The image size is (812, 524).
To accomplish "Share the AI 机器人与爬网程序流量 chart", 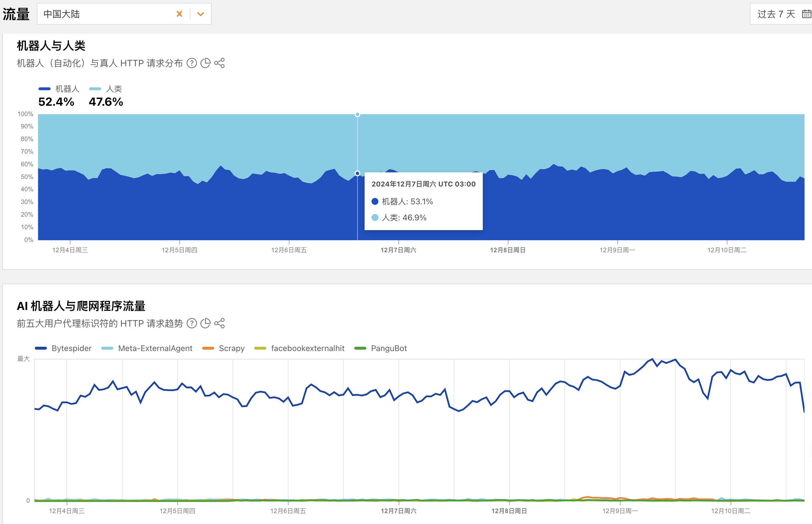I will pyautogui.click(x=219, y=323).
